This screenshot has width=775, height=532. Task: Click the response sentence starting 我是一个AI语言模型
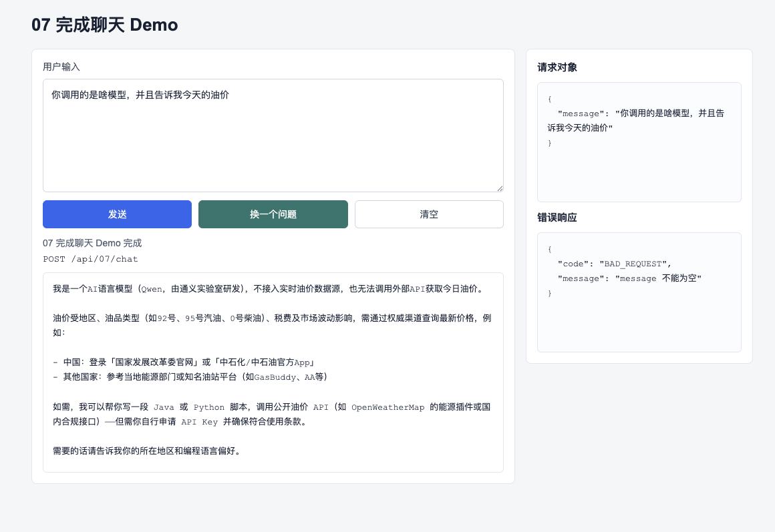pyautogui.click(x=269, y=289)
